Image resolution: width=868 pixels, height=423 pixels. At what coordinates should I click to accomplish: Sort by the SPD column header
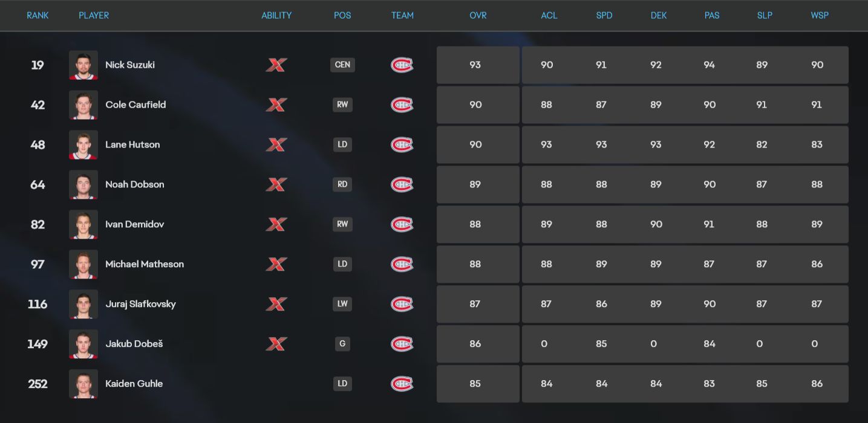point(604,16)
